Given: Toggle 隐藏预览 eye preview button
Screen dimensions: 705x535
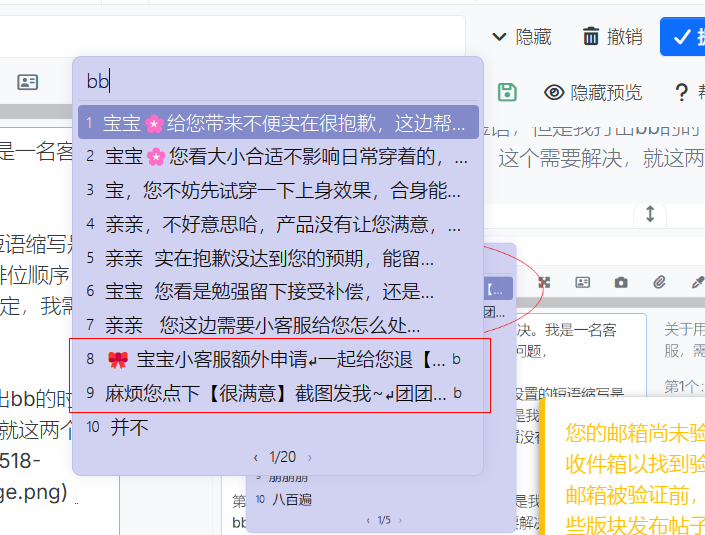Looking at the screenshot, I should pyautogui.click(x=593, y=93).
